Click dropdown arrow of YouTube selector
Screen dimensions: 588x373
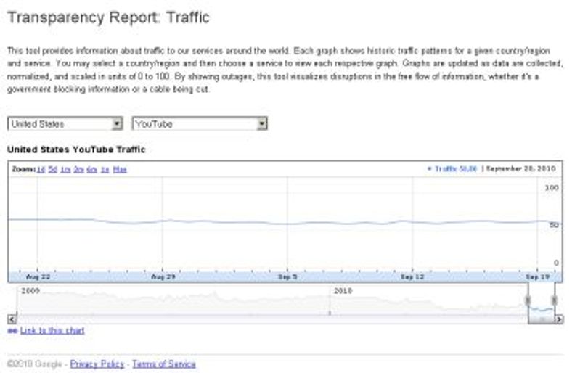tap(262, 123)
